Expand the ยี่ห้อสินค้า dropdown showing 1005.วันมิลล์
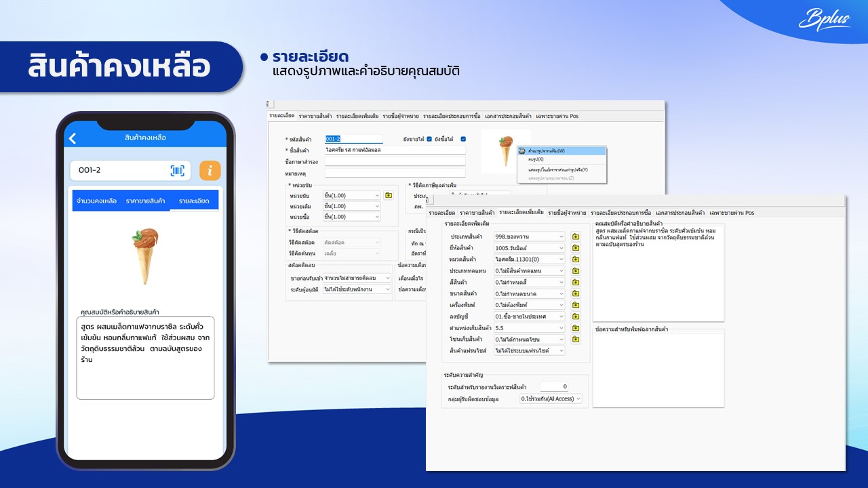The height and width of the screenshot is (488, 868). (x=529, y=248)
